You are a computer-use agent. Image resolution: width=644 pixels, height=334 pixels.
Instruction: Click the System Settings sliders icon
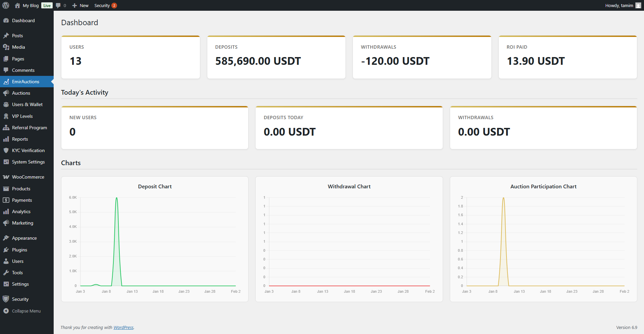pyautogui.click(x=6, y=162)
